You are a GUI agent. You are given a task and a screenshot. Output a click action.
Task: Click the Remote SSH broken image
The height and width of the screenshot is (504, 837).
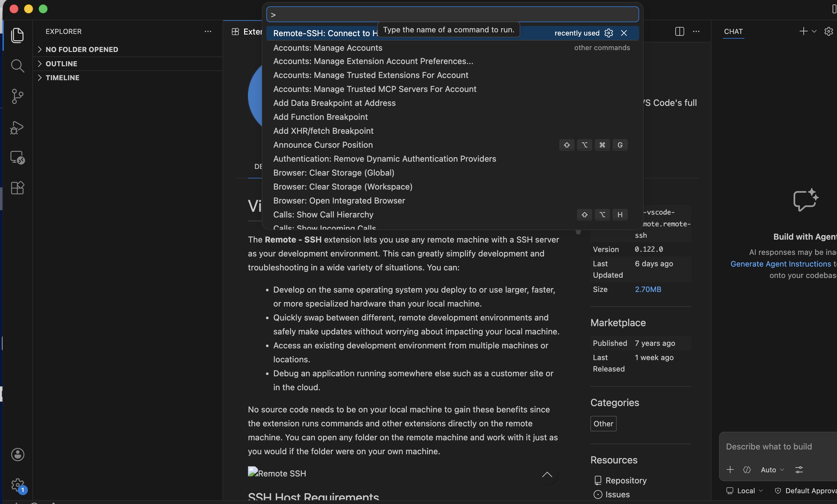coord(277,473)
